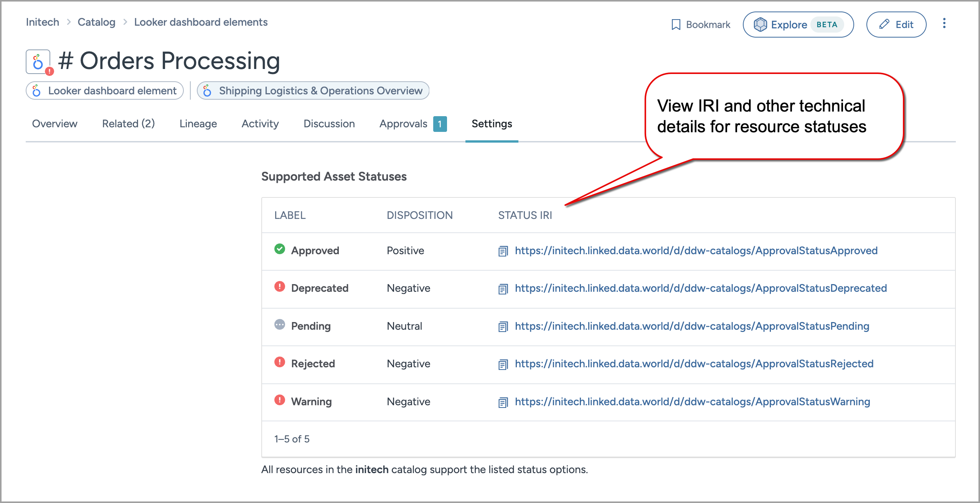
Task: Click copy icon beside Approved status IRI
Action: point(503,251)
